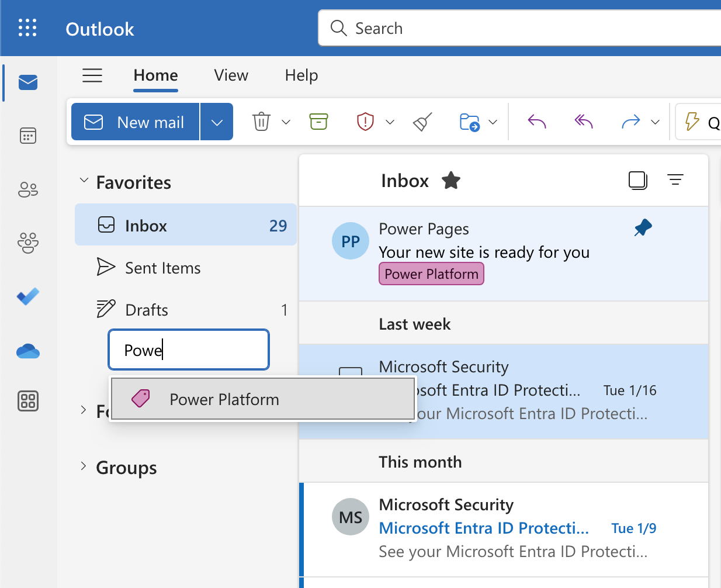This screenshot has width=721, height=588.
Task: Click the Search box
Action: [519, 28]
